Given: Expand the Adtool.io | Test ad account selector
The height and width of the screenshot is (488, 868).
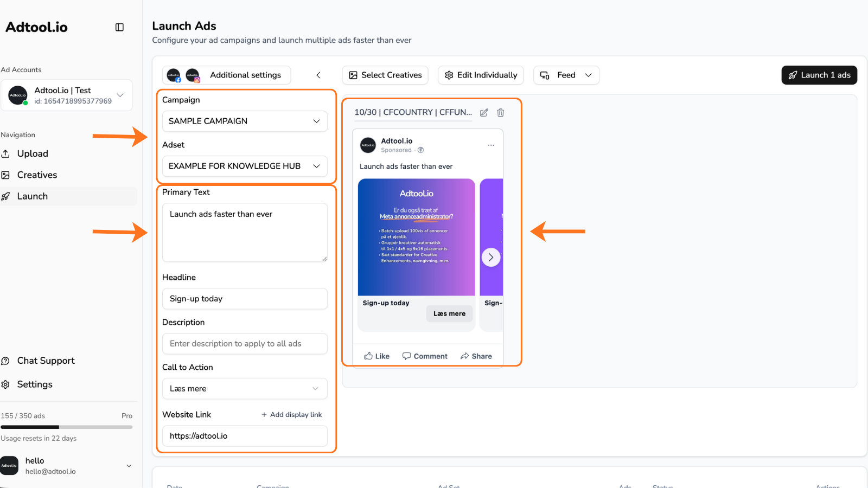Looking at the screenshot, I should [67, 95].
